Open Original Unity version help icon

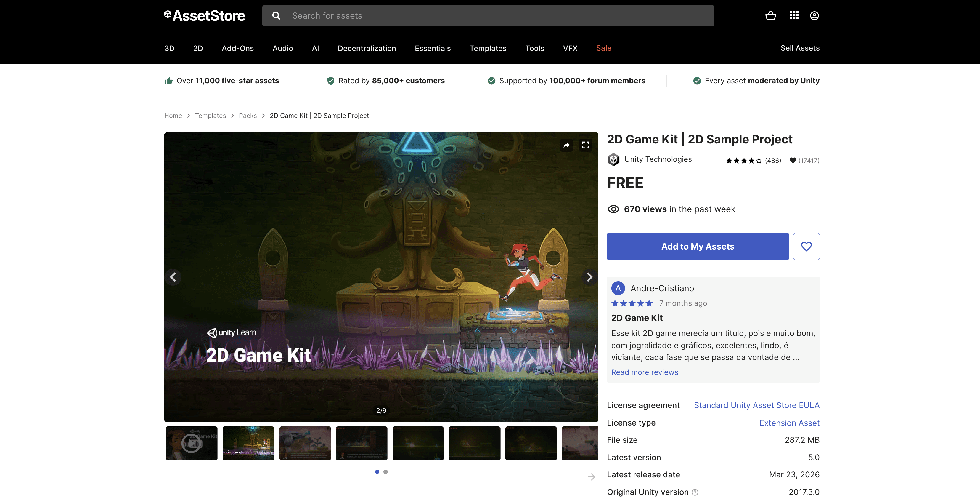695,492
